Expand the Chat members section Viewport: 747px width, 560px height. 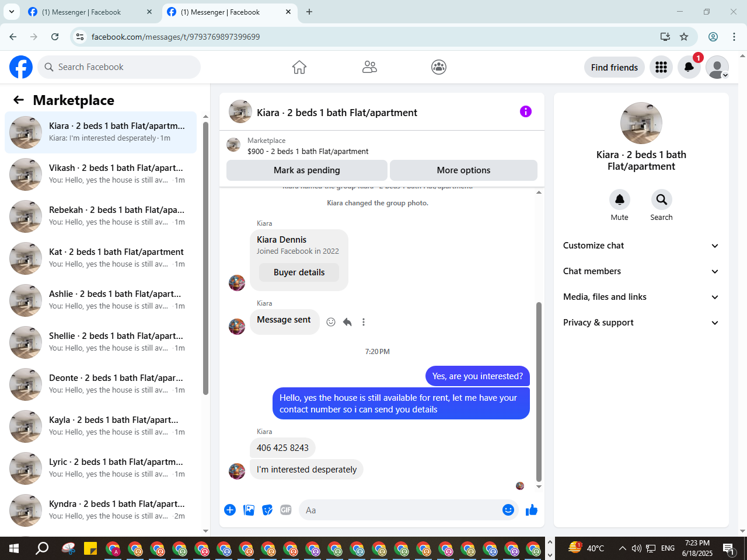pyautogui.click(x=641, y=271)
